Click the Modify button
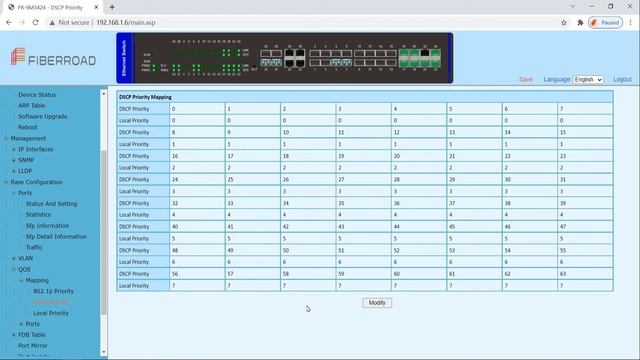The height and width of the screenshot is (360, 640). (377, 303)
